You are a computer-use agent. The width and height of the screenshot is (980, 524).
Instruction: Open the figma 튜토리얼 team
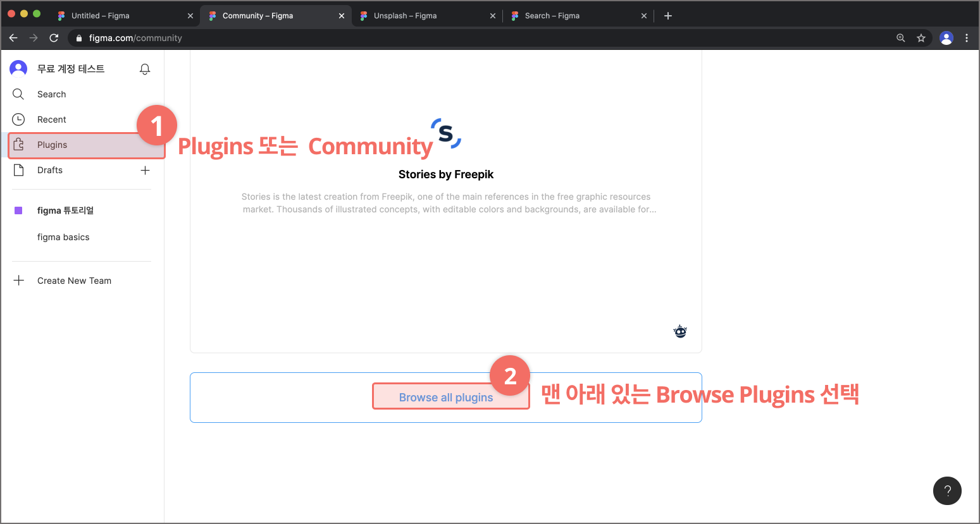point(65,210)
